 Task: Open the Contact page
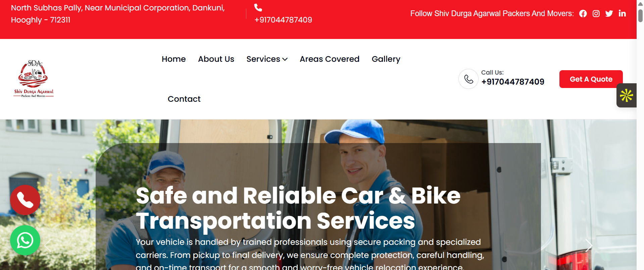coord(184,99)
